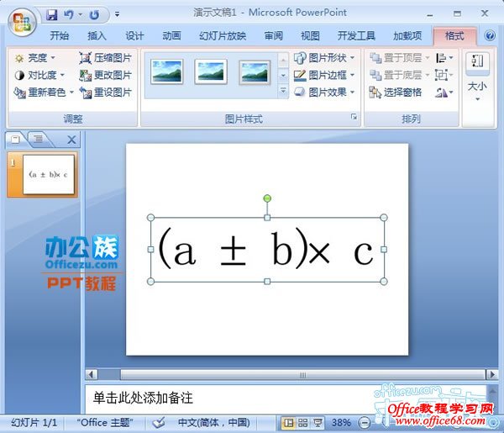Click 更改图片 change picture

106,76
